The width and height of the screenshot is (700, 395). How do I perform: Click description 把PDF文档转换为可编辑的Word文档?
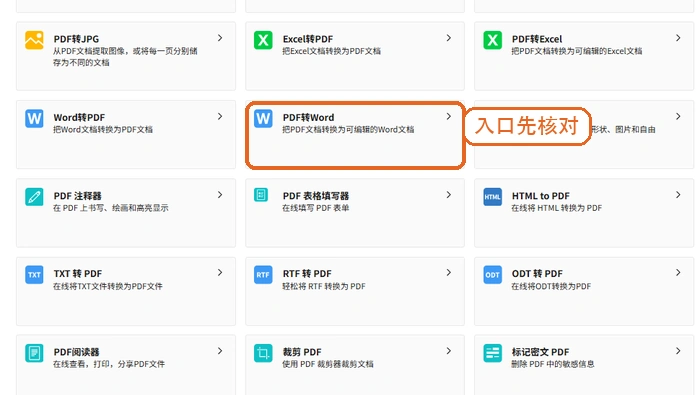coord(348,129)
